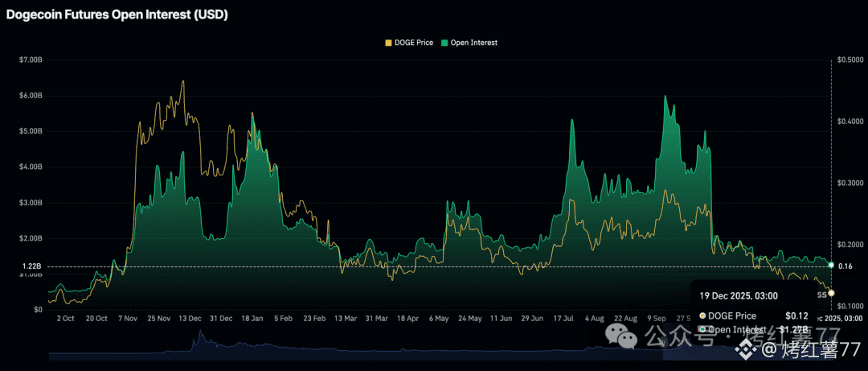Click the yellow DOGE Price endpoint marker
The height and width of the screenshot is (371, 868).
click(x=831, y=293)
